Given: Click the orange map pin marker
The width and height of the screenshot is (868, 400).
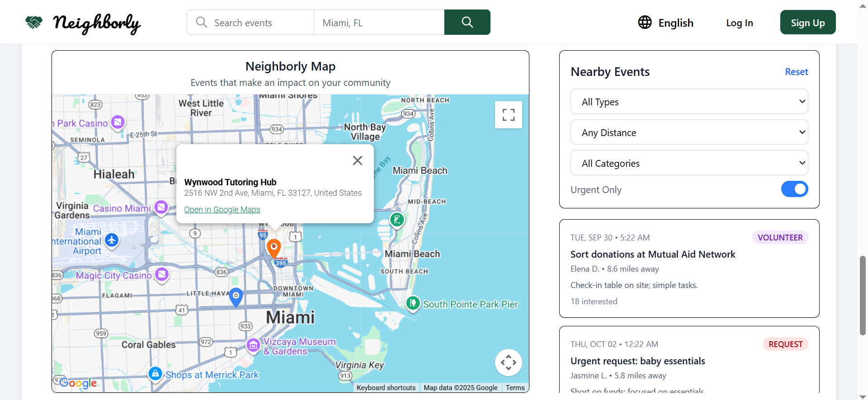Looking at the screenshot, I should [274, 249].
